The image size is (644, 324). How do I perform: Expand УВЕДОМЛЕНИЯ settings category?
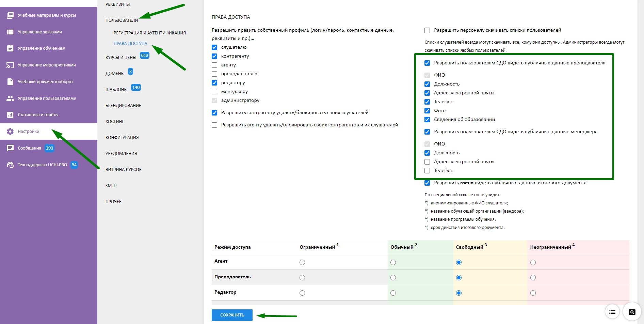click(121, 154)
